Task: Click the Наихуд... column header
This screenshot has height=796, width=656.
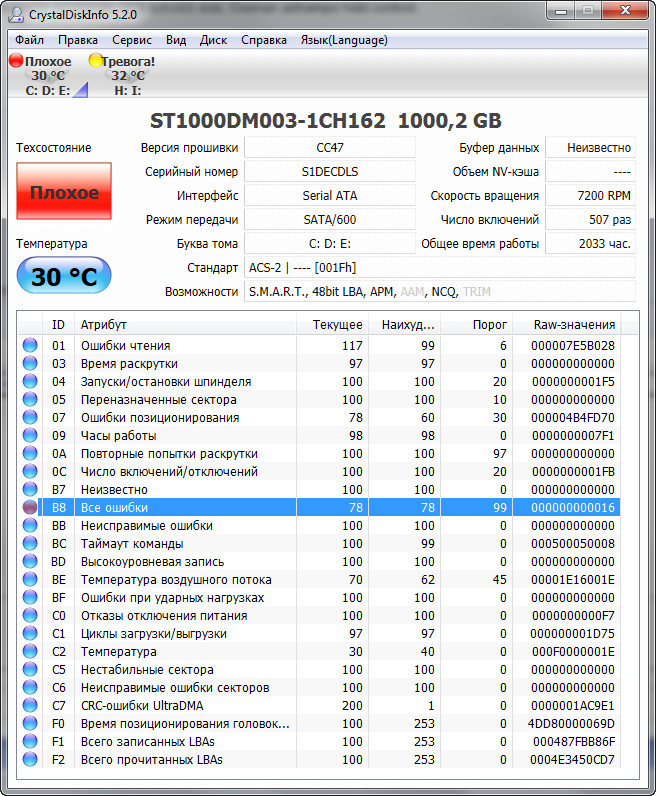Action: pyautogui.click(x=405, y=325)
